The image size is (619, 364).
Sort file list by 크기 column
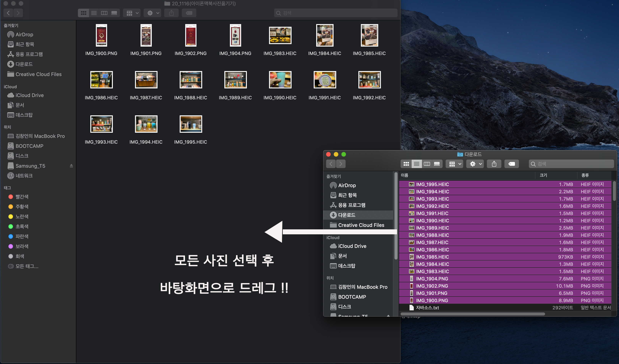(543, 175)
